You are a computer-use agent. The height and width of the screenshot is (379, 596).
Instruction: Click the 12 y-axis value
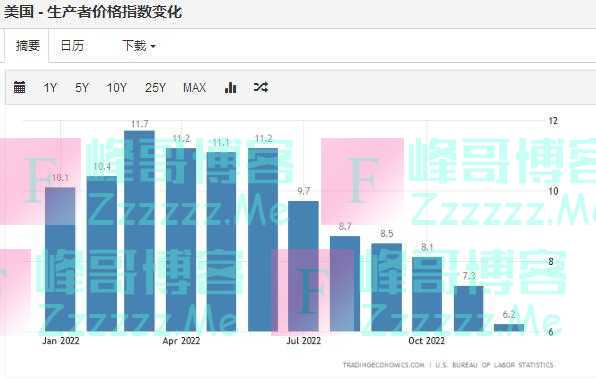(x=553, y=121)
